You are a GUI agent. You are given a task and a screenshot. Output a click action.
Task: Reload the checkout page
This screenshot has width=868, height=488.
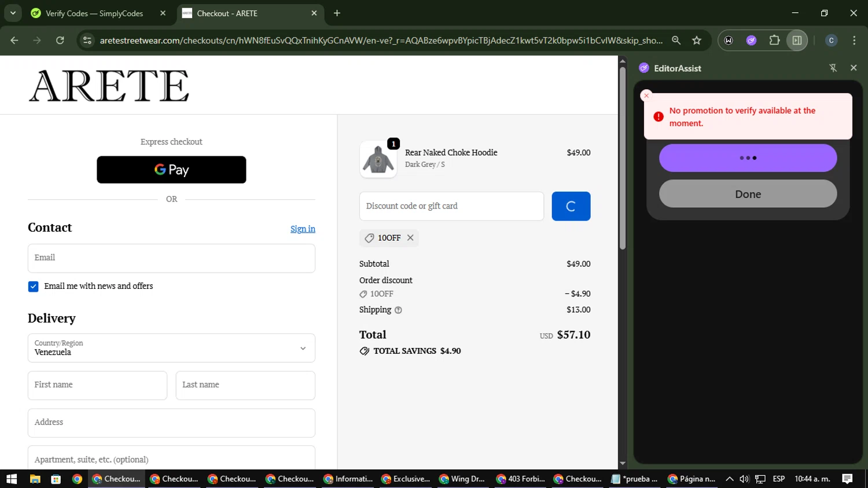click(60, 41)
